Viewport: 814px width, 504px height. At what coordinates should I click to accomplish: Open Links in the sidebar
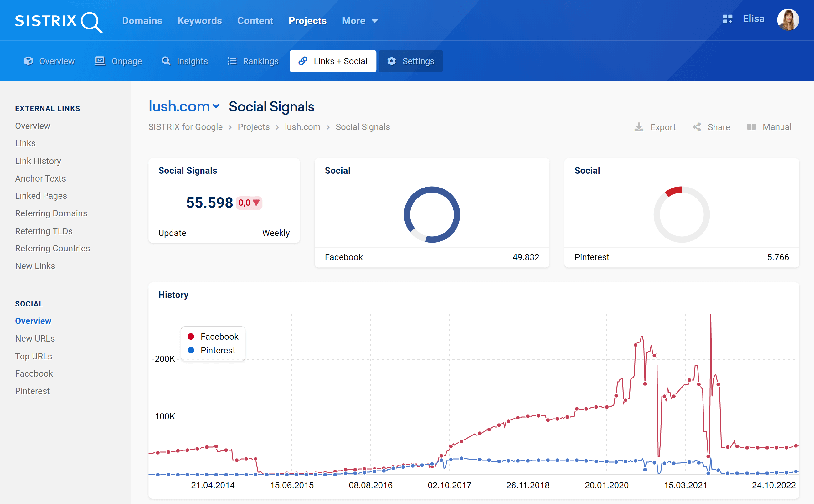tap(25, 143)
